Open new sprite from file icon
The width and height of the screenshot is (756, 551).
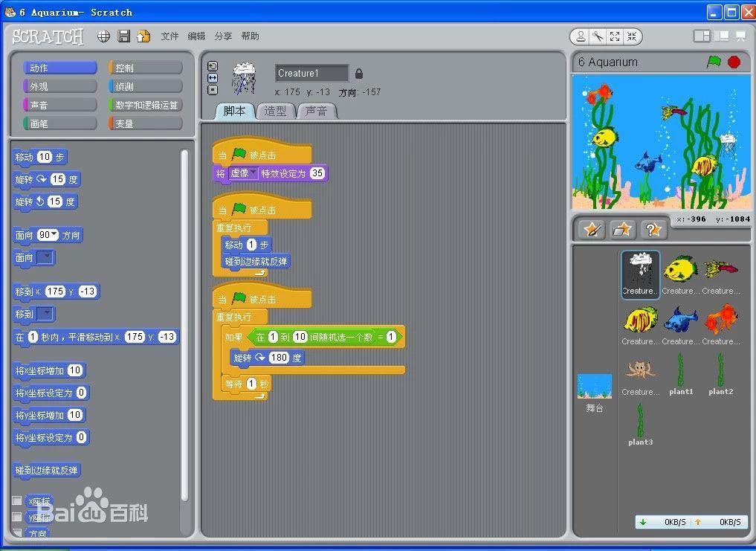[623, 230]
